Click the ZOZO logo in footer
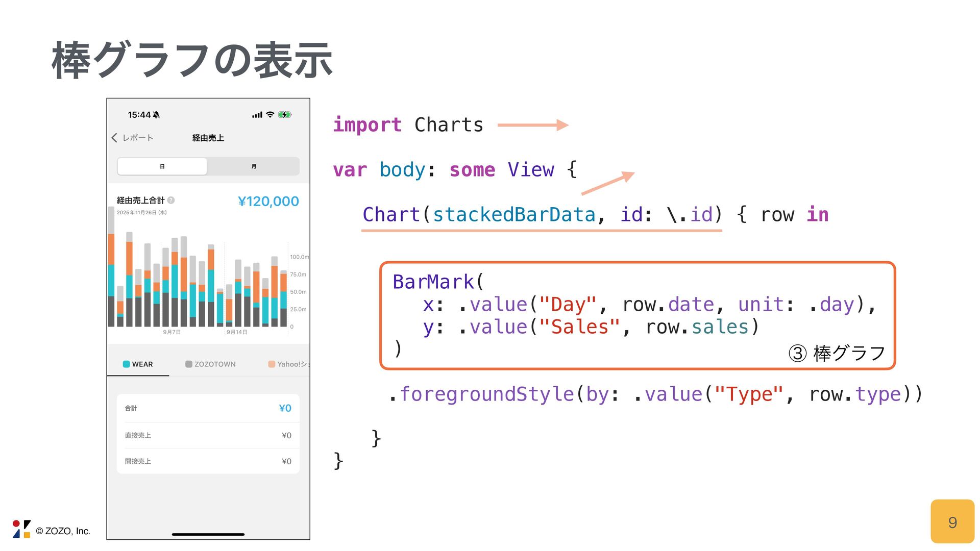 pos(21,529)
